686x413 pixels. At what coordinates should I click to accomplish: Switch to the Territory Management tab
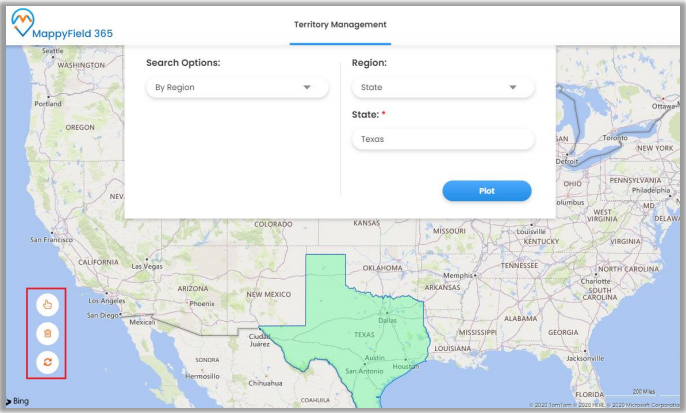coord(340,24)
